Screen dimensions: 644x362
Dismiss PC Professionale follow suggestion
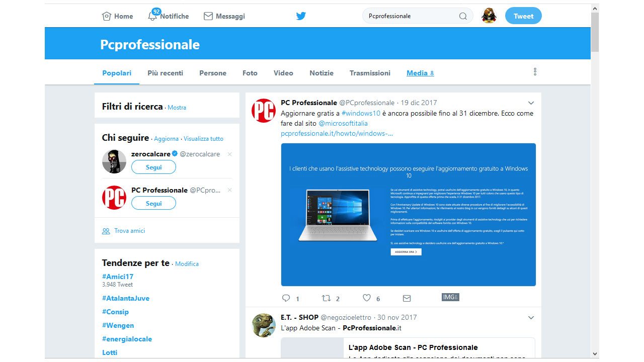[x=230, y=190]
